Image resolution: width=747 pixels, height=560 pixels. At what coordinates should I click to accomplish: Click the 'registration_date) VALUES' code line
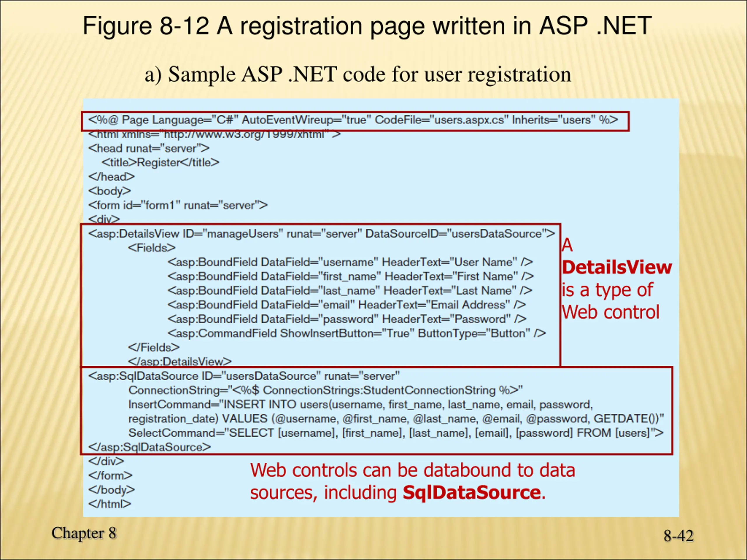tap(396, 419)
